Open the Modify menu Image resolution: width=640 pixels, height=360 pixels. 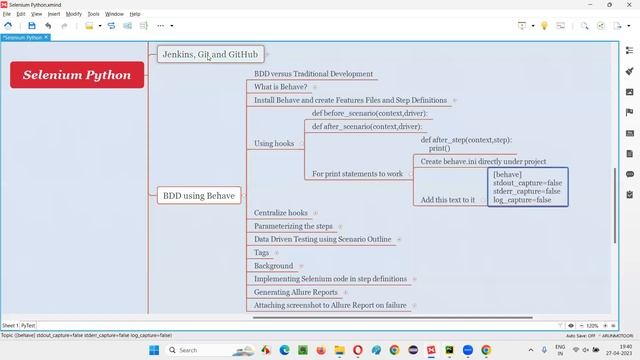[74, 14]
